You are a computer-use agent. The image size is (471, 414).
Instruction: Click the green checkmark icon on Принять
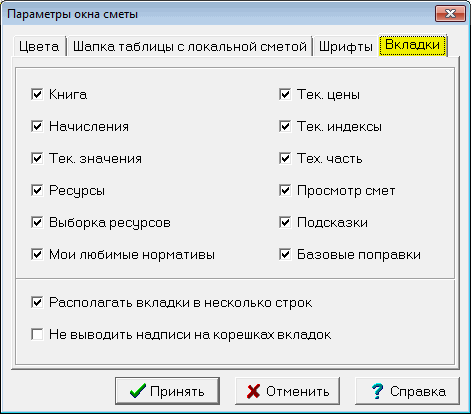(x=138, y=391)
